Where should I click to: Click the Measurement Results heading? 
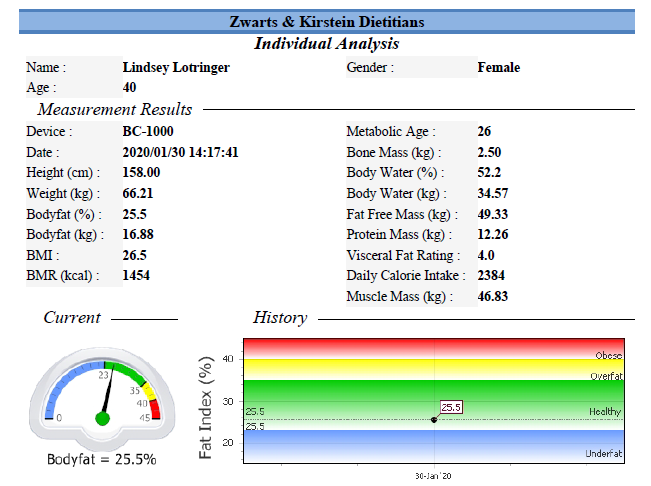coord(115,110)
